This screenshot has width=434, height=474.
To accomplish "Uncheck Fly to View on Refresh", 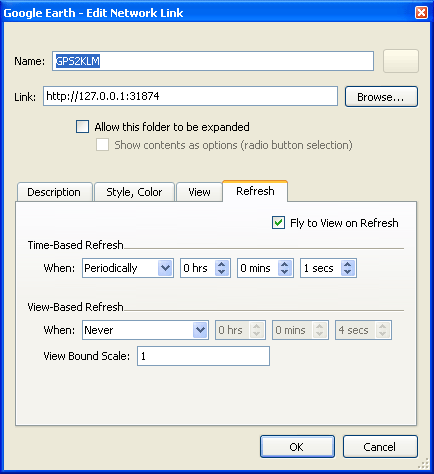I will click(278, 223).
